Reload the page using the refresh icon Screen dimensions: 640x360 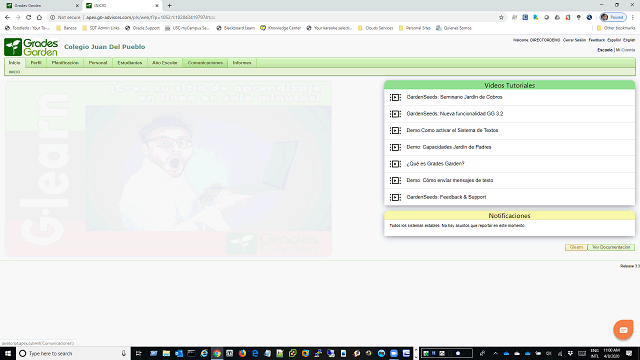pyautogui.click(x=29, y=18)
